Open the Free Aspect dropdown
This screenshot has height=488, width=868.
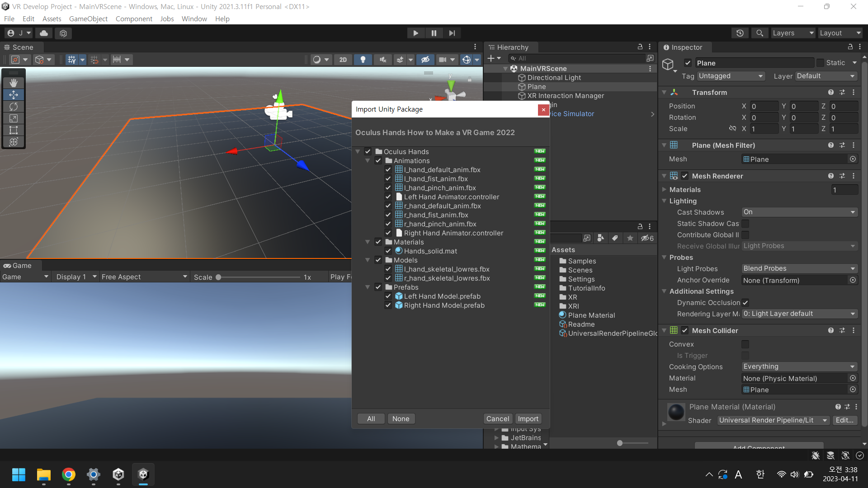pyautogui.click(x=144, y=277)
